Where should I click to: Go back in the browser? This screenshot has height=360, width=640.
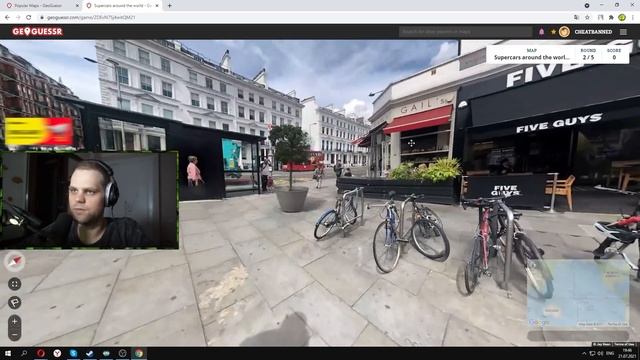click(7, 18)
